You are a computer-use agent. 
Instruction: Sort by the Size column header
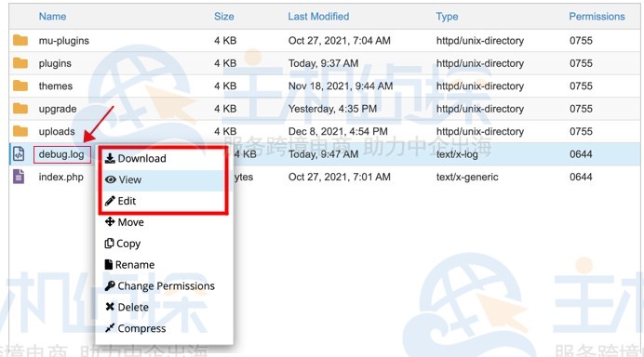[224, 17]
